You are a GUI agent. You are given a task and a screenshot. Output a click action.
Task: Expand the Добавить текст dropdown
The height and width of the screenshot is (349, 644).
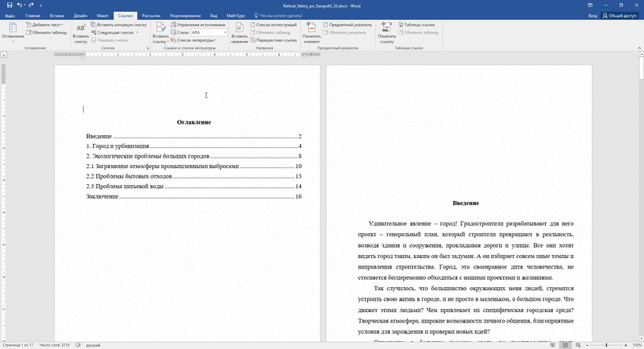point(44,25)
